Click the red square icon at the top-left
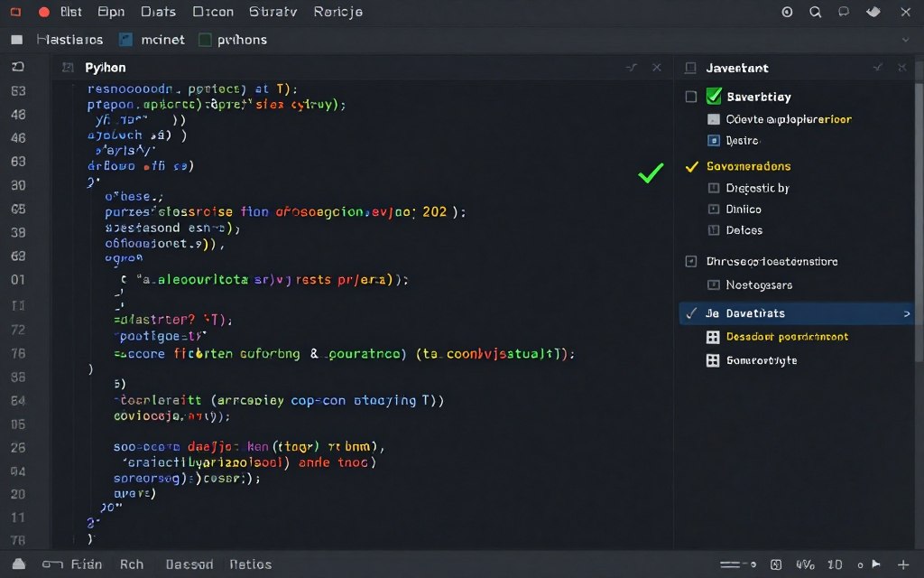 (15, 11)
